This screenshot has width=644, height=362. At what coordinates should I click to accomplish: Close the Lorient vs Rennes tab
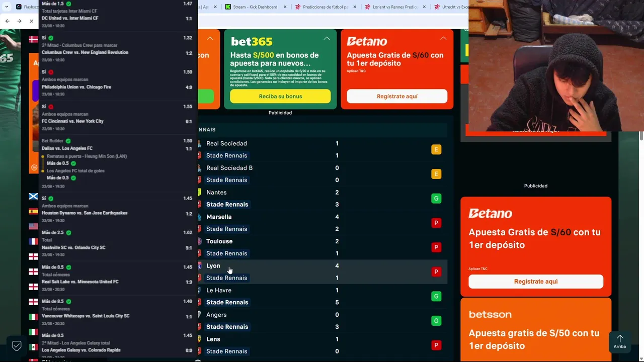pos(424,7)
